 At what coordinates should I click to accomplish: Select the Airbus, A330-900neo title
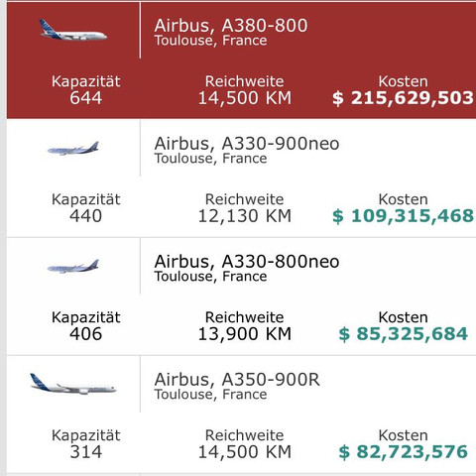tap(247, 144)
